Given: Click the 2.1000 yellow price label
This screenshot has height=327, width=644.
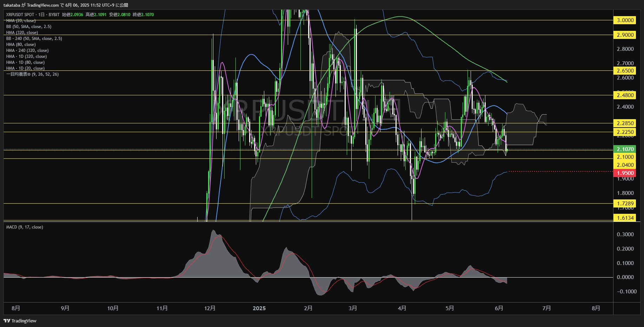Looking at the screenshot, I should (625, 157).
